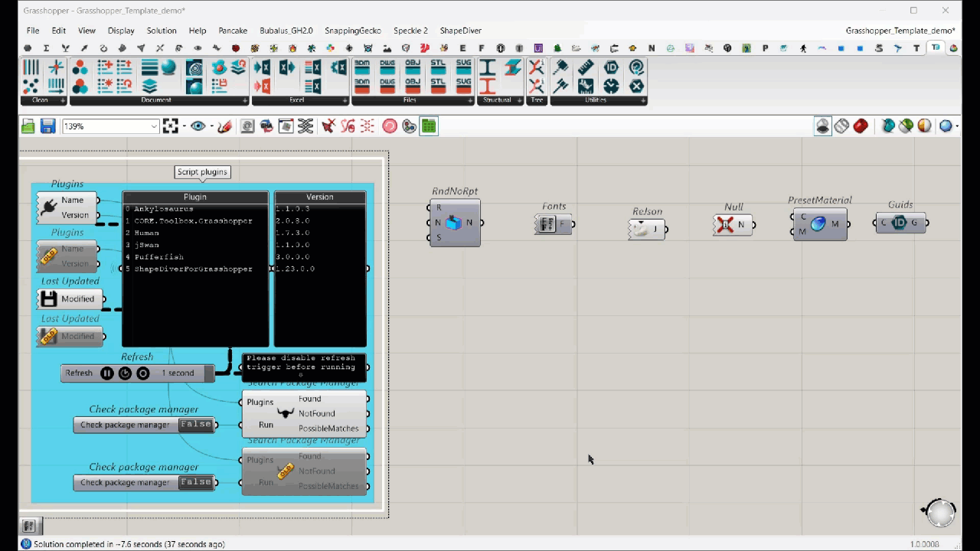This screenshot has width=980, height=551.
Task: Open the File menu
Action: click(x=33, y=31)
